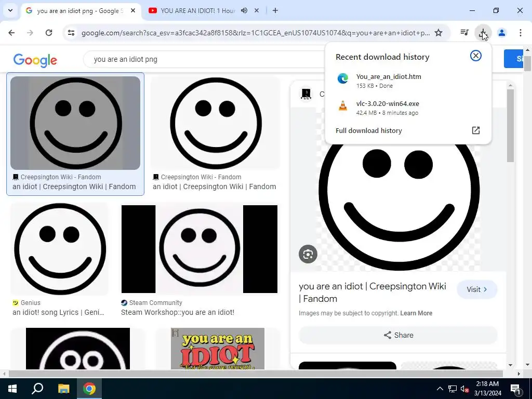
Task: Open You_are_an_idiot.htm download
Action: click(408, 81)
